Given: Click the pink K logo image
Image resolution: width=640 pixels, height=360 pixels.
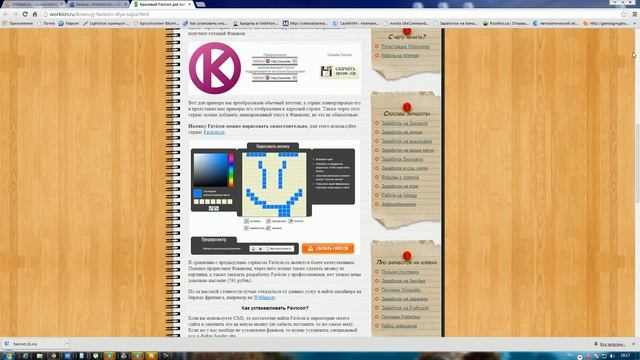Looking at the screenshot, I should [215, 68].
